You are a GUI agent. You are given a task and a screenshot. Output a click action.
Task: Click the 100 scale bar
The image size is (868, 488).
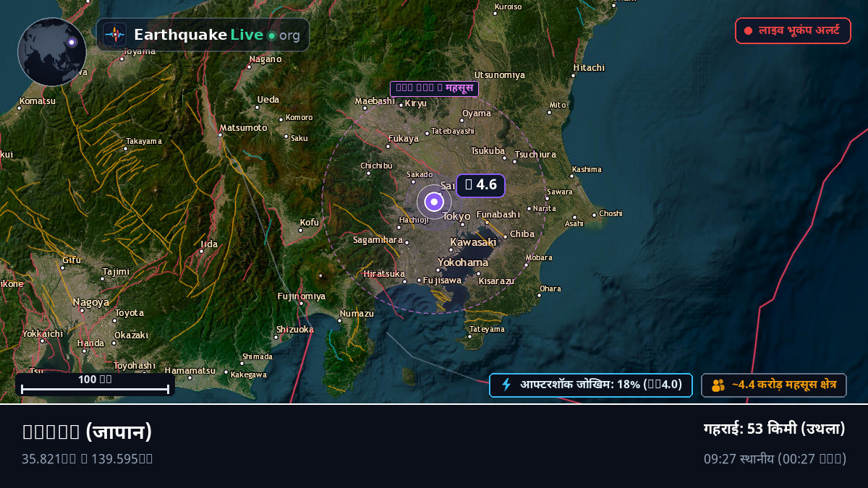pos(95,385)
